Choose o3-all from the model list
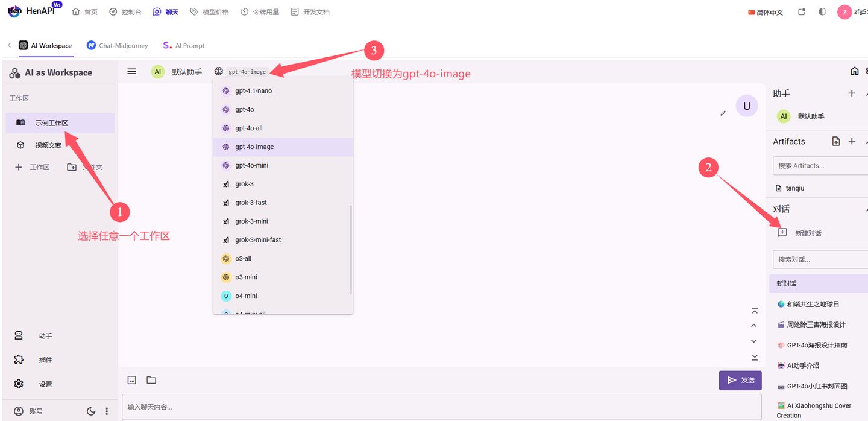This screenshot has width=868, height=421. coord(283,259)
